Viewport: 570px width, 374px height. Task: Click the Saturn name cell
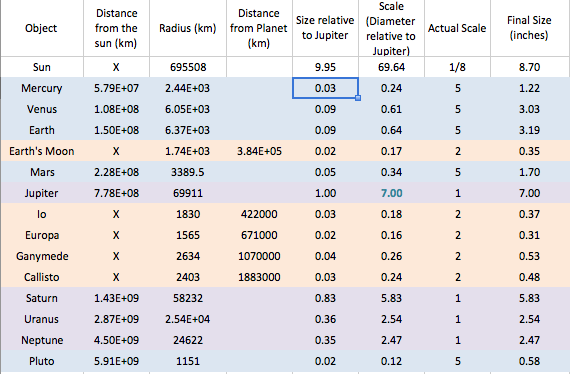[42, 298]
